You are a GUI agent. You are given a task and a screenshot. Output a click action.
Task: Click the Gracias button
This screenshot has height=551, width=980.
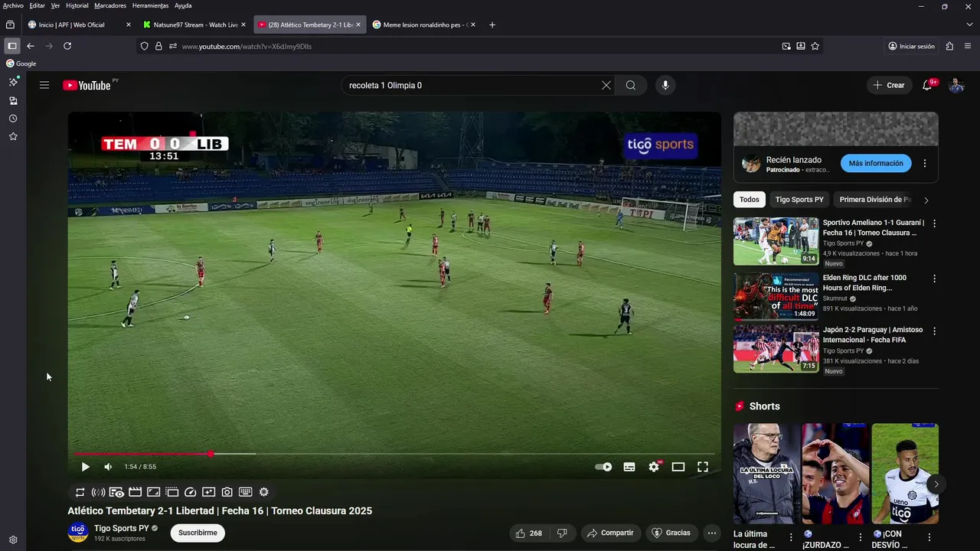coord(671,533)
